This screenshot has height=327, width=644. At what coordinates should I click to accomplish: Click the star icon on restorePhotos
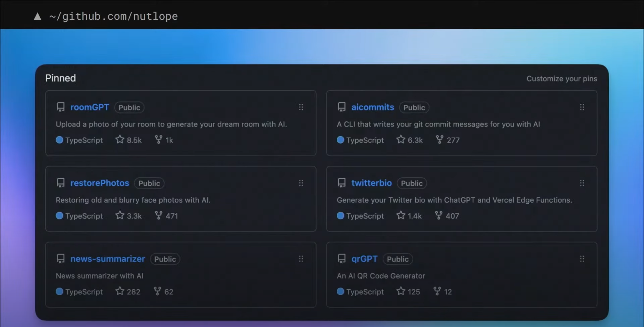pos(120,215)
